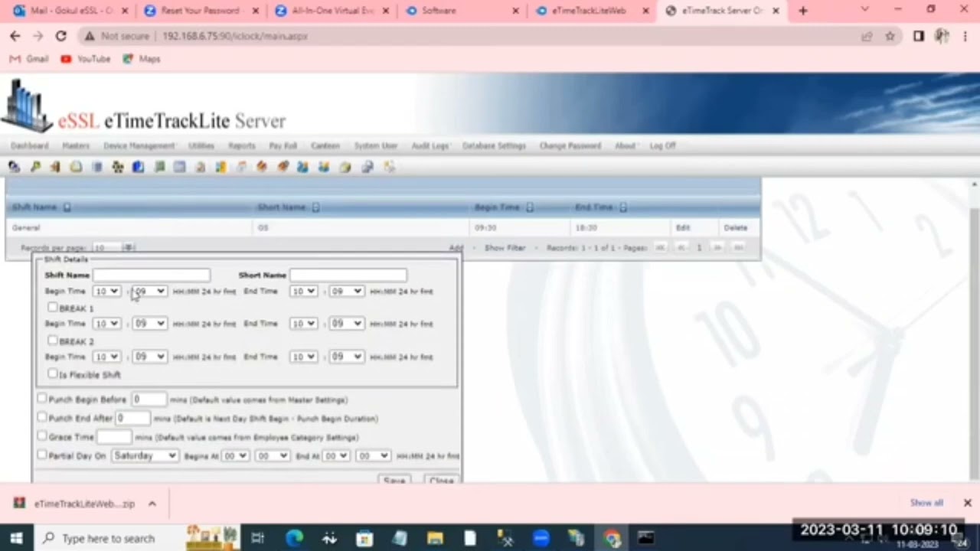Open the Begins At hour dropdown
Viewport: 980px width, 551px height.
(x=235, y=455)
